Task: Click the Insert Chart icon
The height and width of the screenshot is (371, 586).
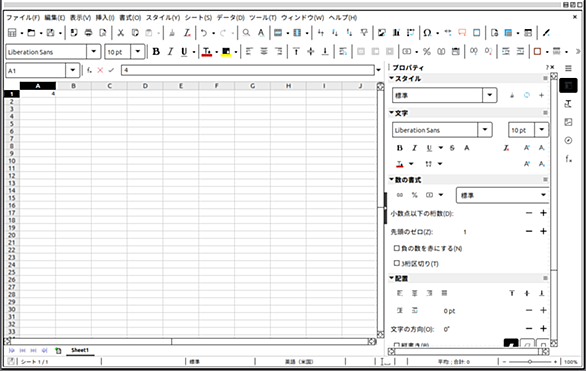Action: pos(396,33)
